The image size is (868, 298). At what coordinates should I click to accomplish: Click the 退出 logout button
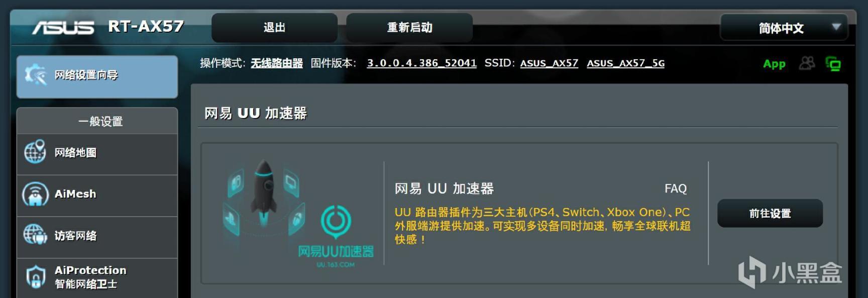pyautogui.click(x=274, y=28)
